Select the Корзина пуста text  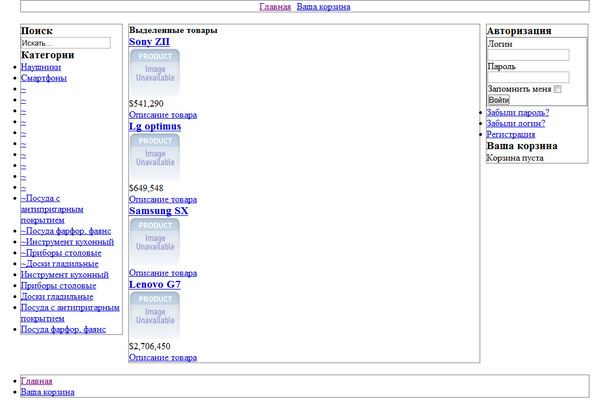tap(515, 158)
